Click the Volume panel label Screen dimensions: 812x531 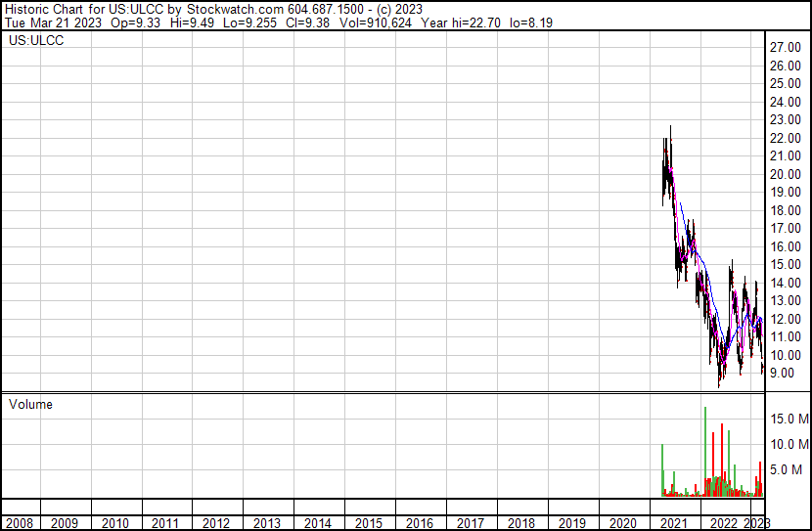pyautogui.click(x=31, y=404)
